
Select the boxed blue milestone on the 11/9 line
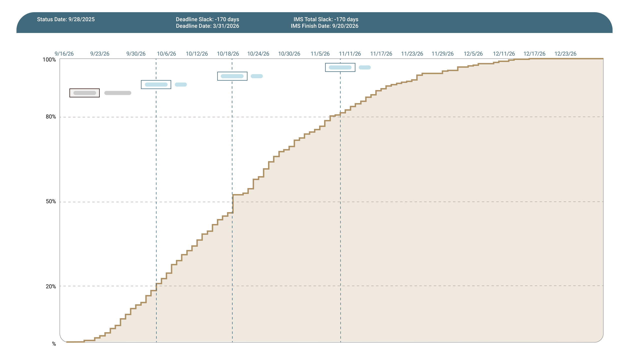(x=340, y=67)
